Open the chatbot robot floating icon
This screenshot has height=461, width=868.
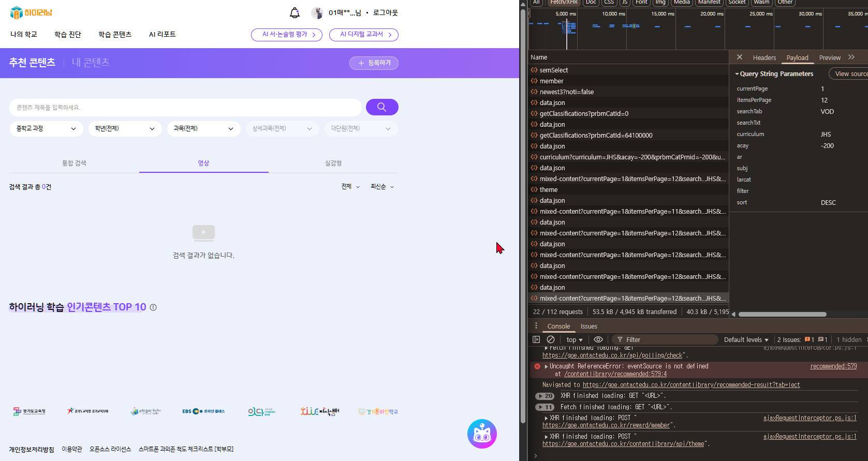point(482,434)
